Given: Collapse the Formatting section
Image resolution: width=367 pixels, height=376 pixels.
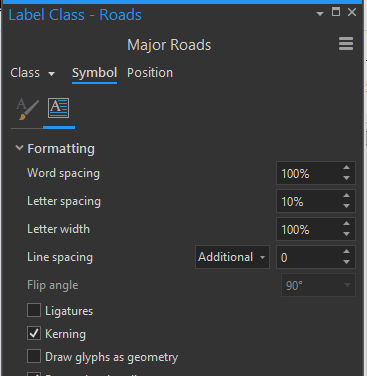Looking at the screenshot, I should tap(19, 148).
